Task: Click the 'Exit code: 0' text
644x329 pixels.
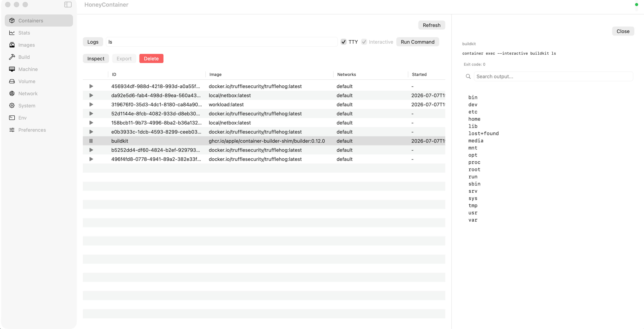Action: coord(474,64)
